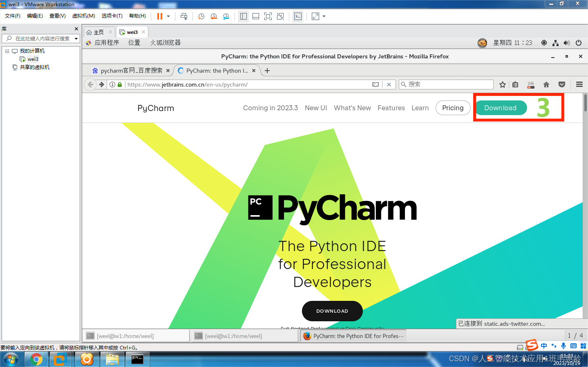Pause the virtual machine with the orange button
Viewport: 588px width, 367px height.
[x=160, y=16]
